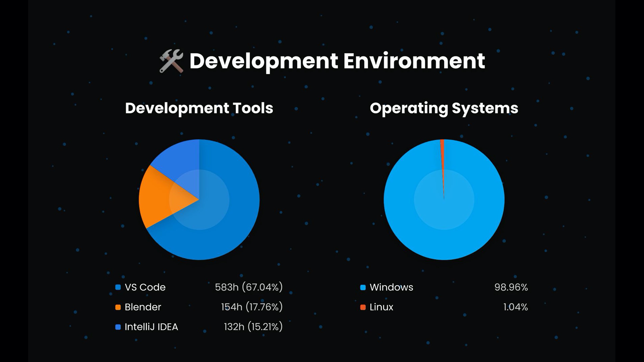The width and height of the screenshot is (644, 362).
Task: Select the Development Tools heading
Action: tap(199, 108)
